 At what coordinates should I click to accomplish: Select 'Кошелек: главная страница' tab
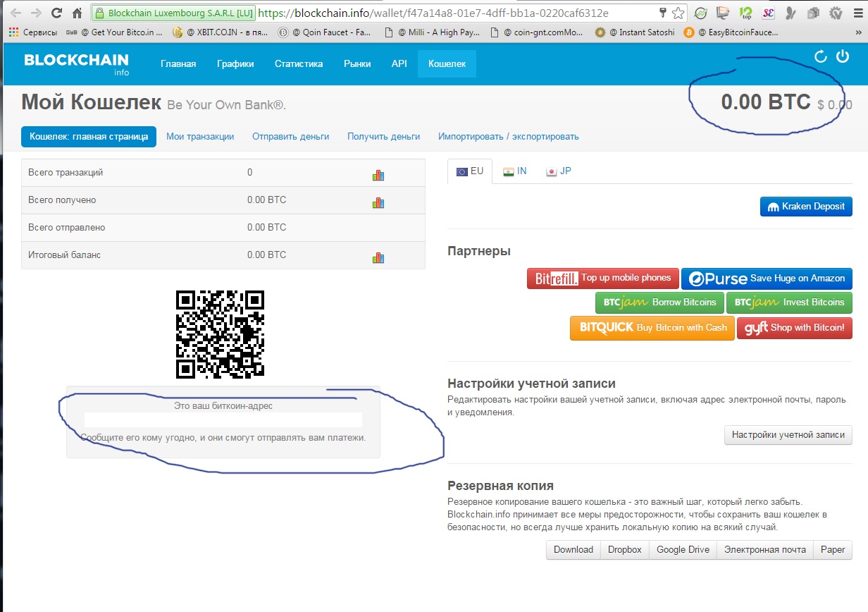tap(89, 136)
